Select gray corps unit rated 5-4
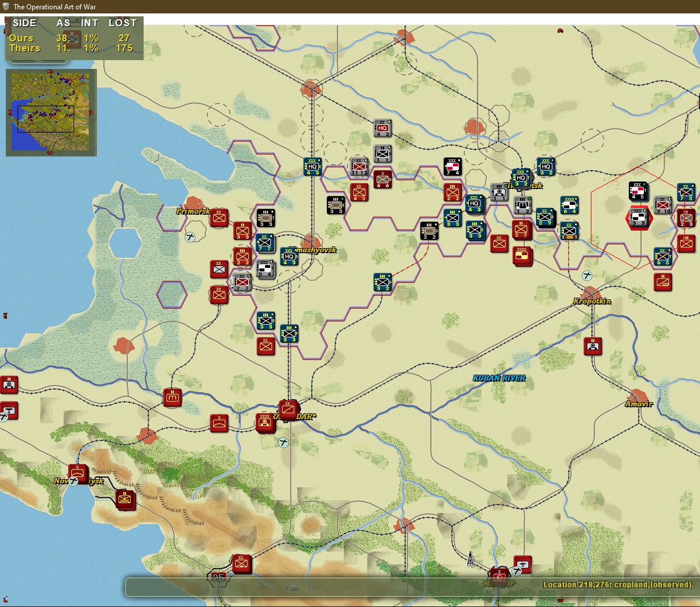The image size is (700, 607). (x=265, y=268)
